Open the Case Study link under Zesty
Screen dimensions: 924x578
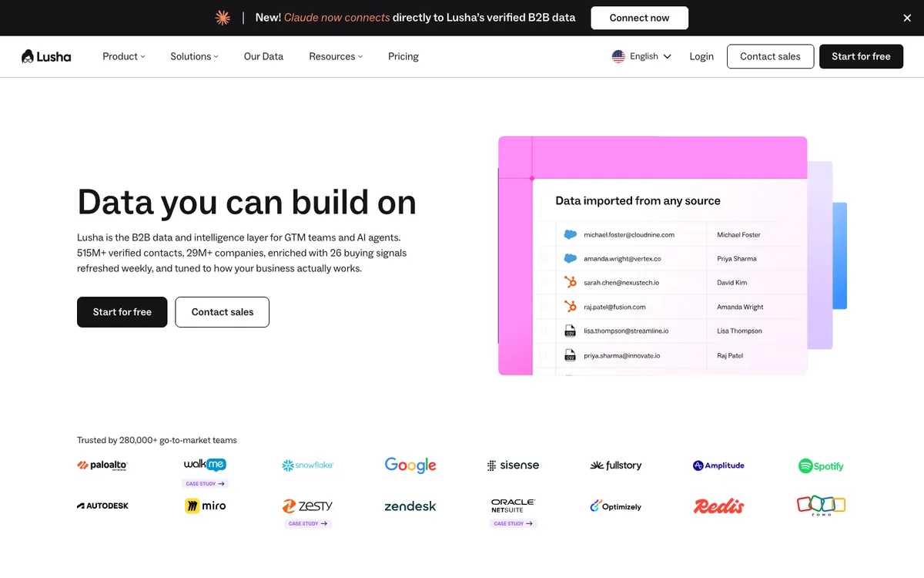pos(307,523)
